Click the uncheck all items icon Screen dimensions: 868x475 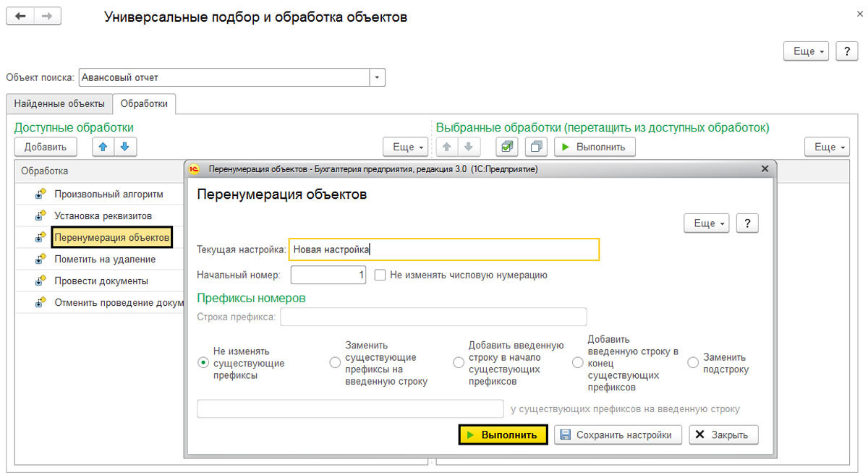coord(536,147)
